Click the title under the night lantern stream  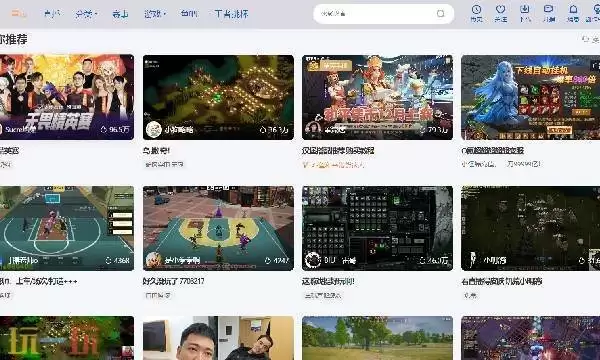click(x=156, y=150)
